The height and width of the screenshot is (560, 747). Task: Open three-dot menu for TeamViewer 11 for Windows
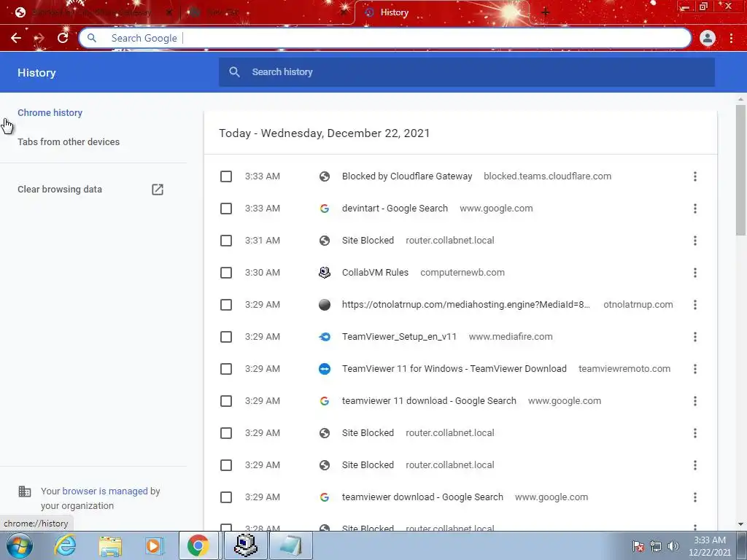click(695, 369)
